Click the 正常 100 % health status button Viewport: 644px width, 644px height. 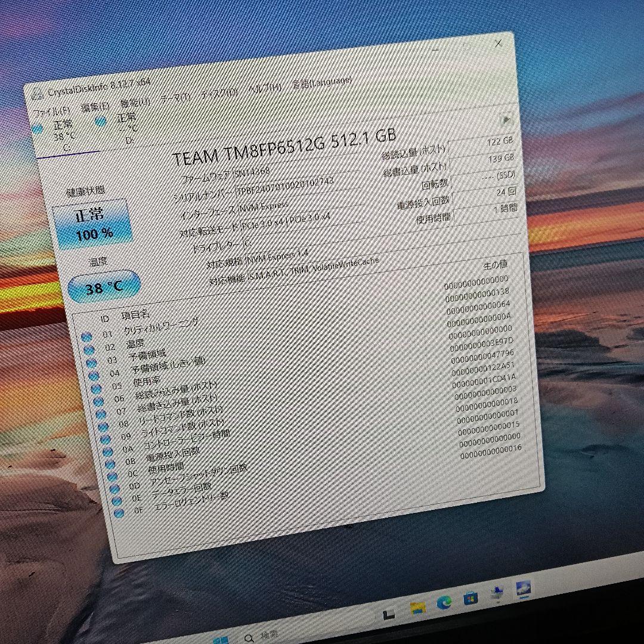93,224
